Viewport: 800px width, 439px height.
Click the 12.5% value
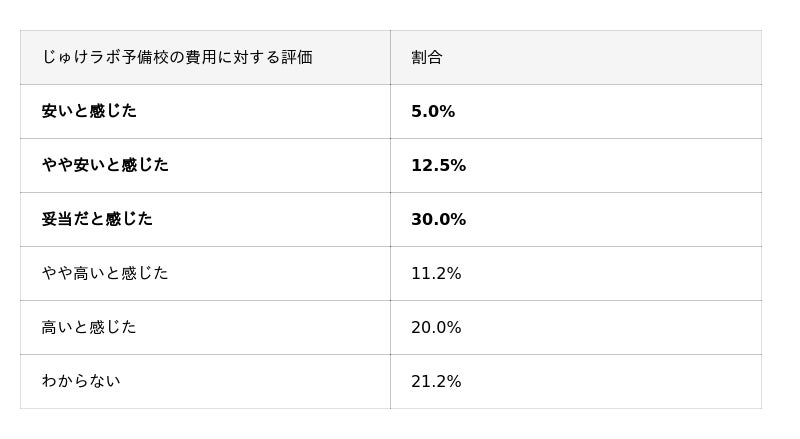(x=438, y=166)
